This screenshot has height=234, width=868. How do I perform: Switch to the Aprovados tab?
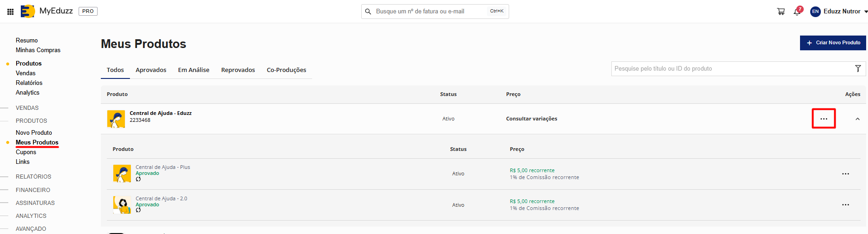click(151, 70)
